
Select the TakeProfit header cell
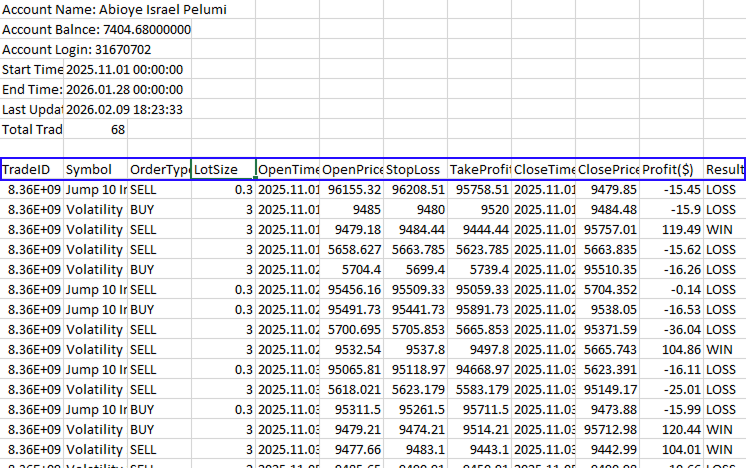click(x=479, y=169)
